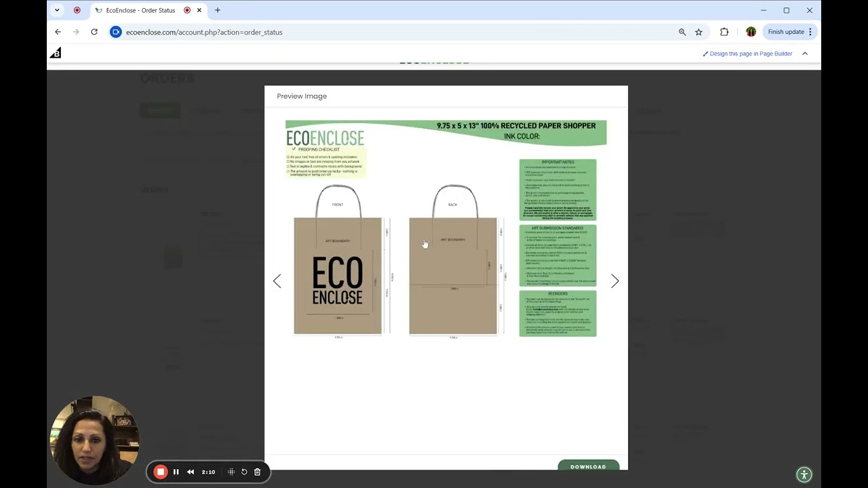
Task: Open the accessibility widget icon
Action: (x=804, y=474)
